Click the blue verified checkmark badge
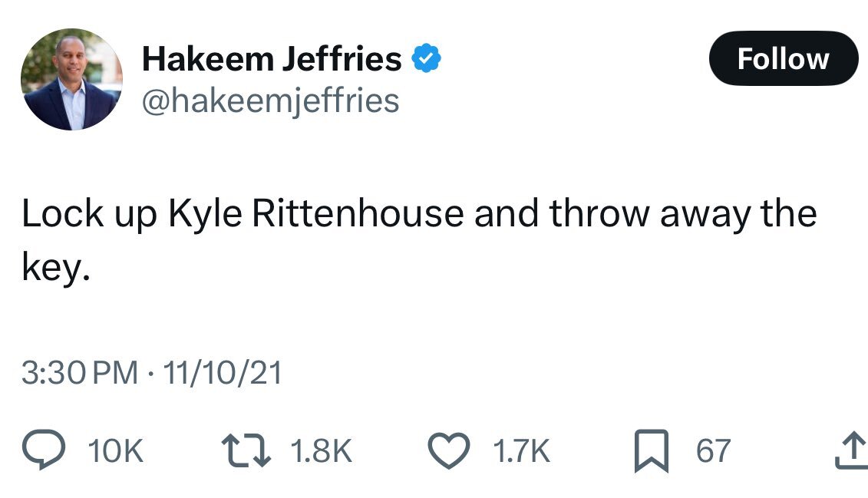This screenshot has width=868, height=498. (427, 59)
